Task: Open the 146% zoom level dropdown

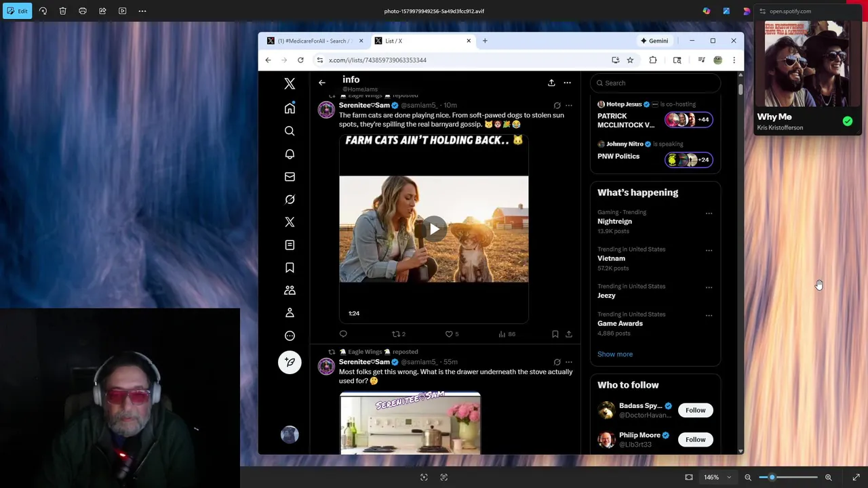Action: 718,477
